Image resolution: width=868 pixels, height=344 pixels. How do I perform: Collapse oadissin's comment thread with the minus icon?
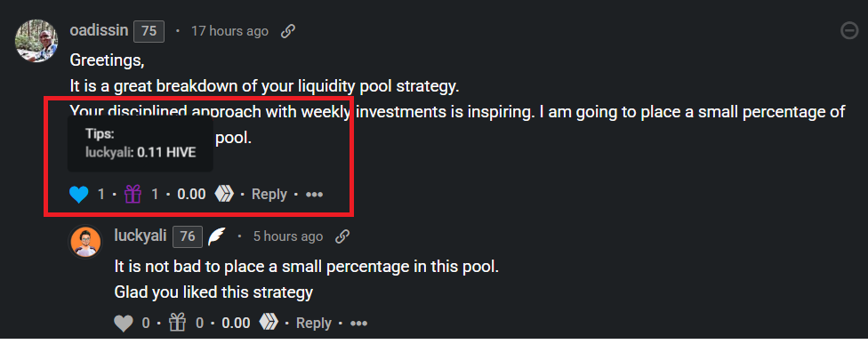pos(849,31)
